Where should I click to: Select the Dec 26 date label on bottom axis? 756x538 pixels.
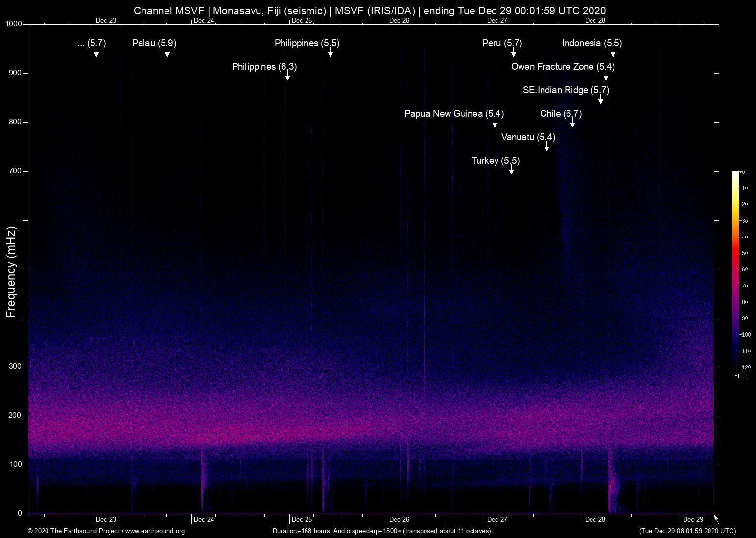coord(399,519)
